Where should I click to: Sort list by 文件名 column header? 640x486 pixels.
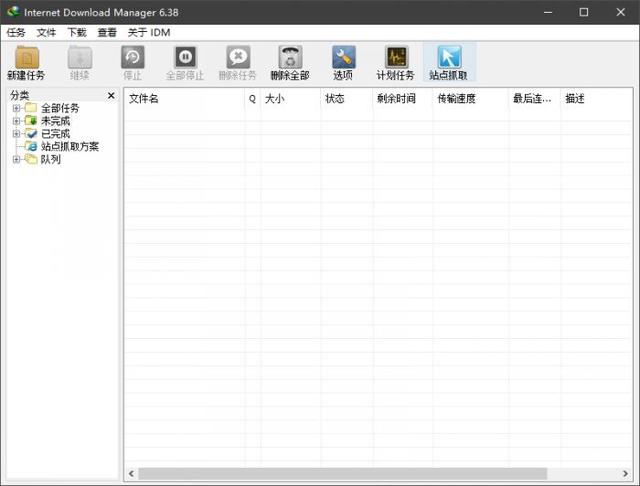[x=183, y=99]
